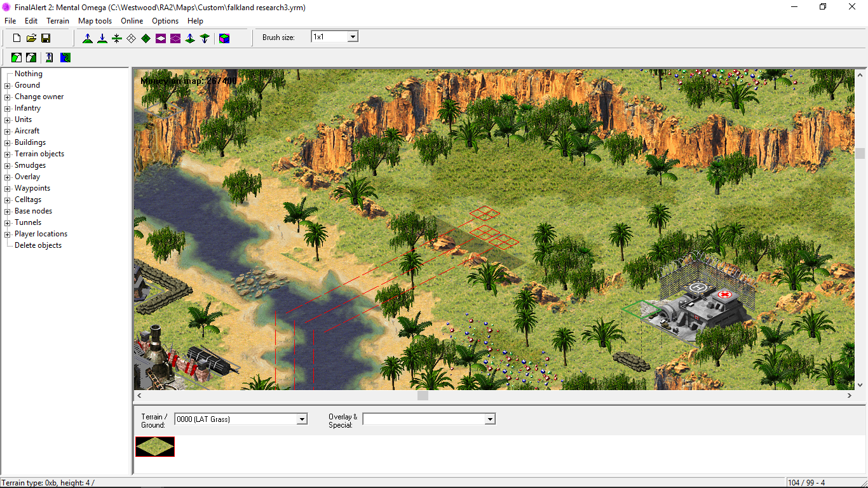Toggle the colored cube framework mode icon
The width and height of the screenshot is (868, 488).
click(224, 38)
